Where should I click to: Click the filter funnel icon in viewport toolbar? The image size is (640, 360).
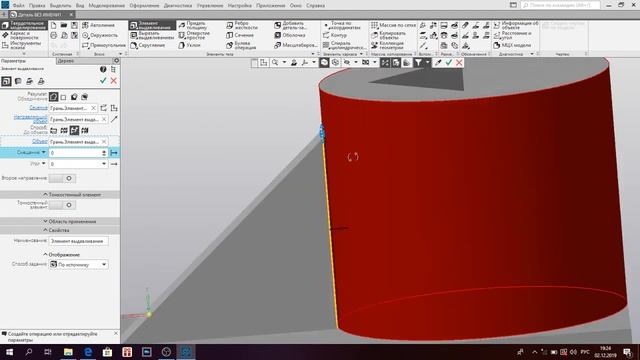tap(418, 62)
